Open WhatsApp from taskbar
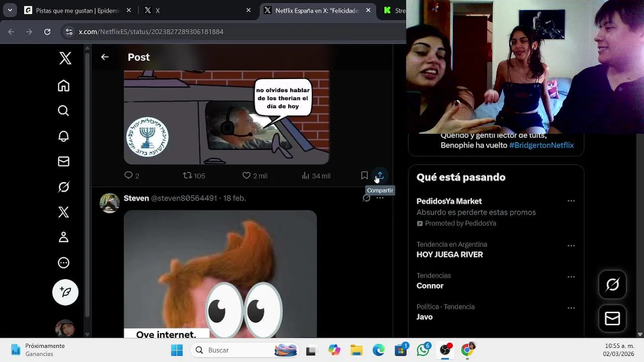This screenshot has height=362, width=644. point(423,350)
